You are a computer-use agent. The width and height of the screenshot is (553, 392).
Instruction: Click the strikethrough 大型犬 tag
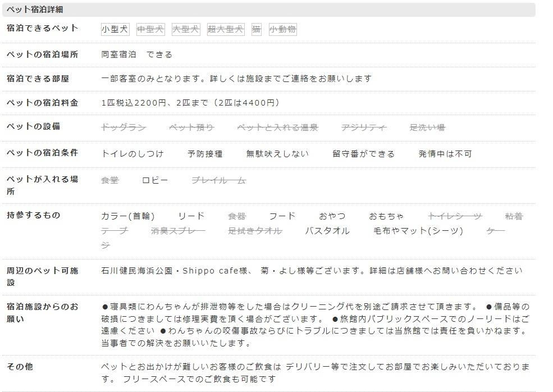pos(186,29)
